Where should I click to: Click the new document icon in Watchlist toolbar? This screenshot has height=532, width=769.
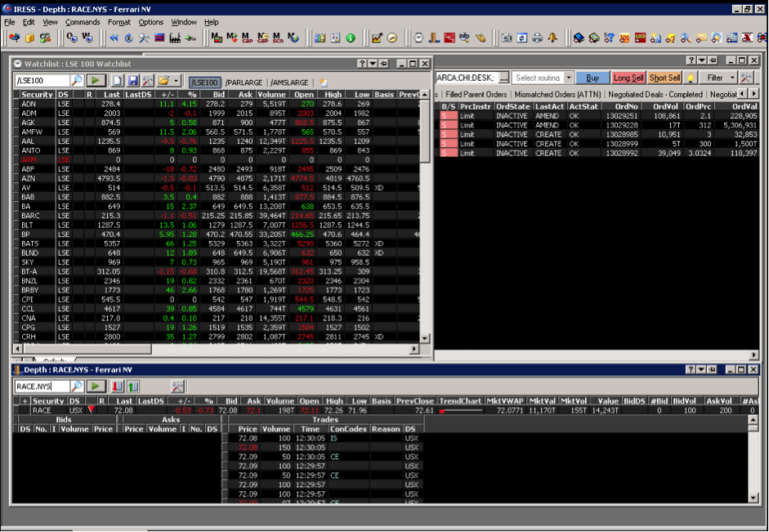tap(118, 81)
